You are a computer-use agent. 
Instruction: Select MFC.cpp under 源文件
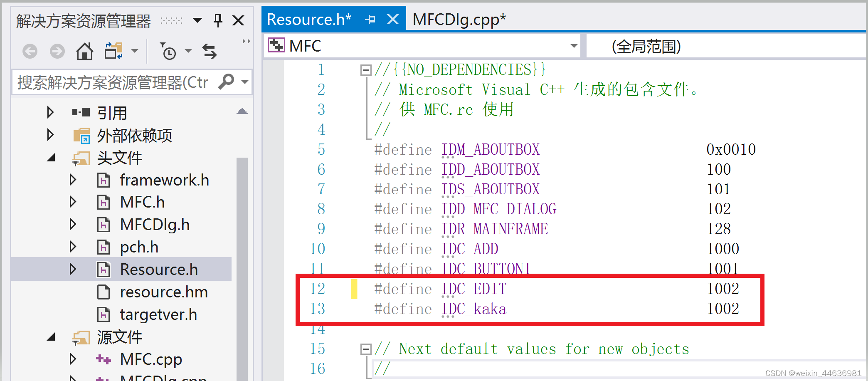click(x=151, y=359)
